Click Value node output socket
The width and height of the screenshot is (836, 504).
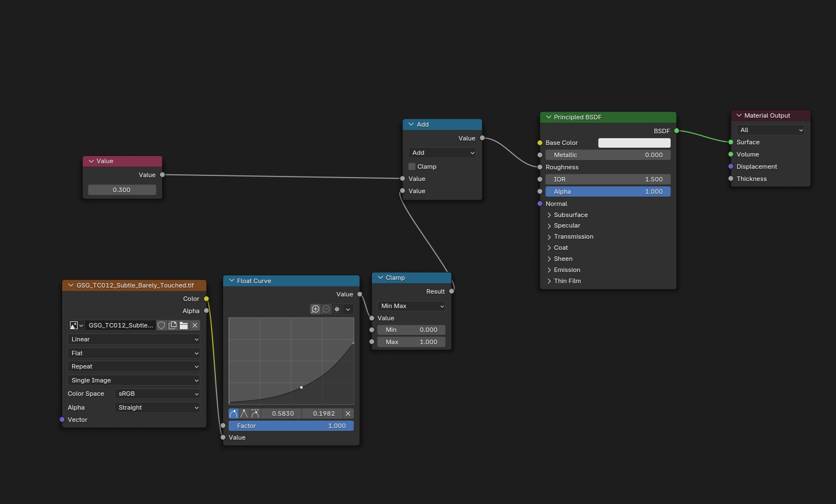162,175
